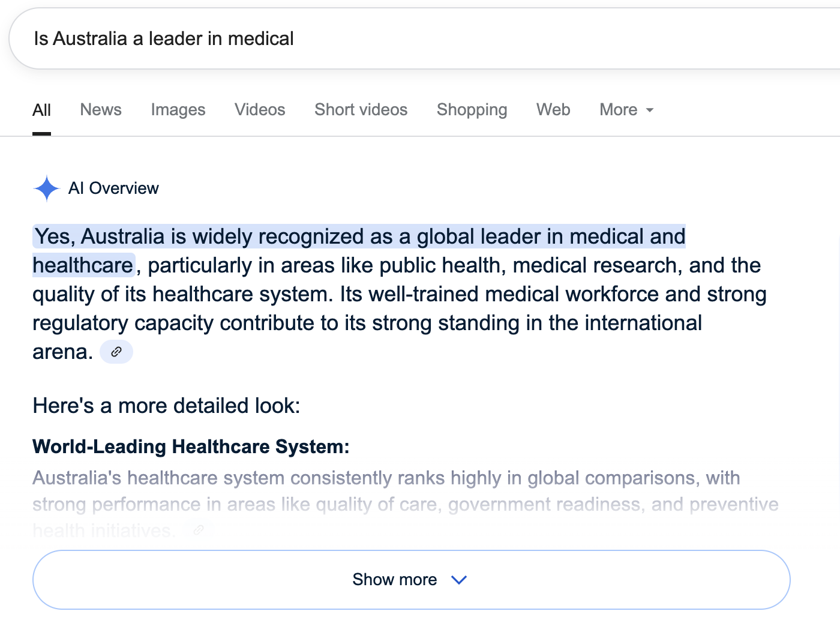The image size is (840, 629).
Task: Select the All results tab
Action: click(41, 110)
